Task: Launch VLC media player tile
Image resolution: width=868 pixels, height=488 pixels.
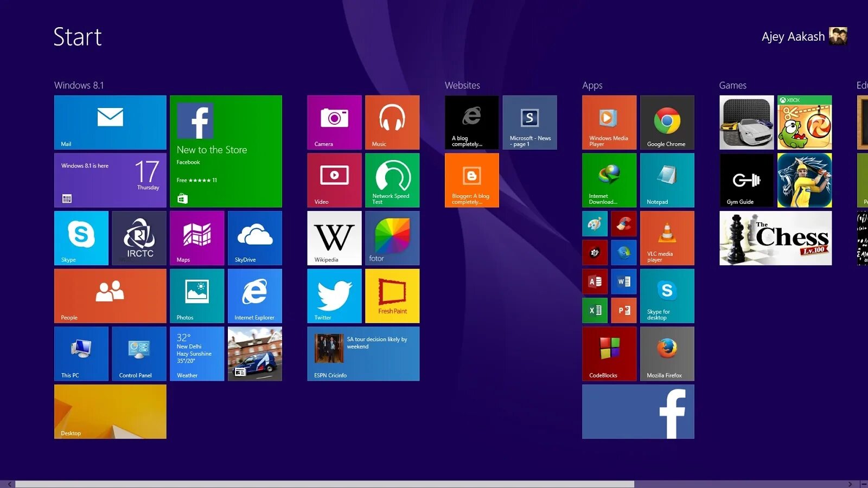Action: coord(667,238)
